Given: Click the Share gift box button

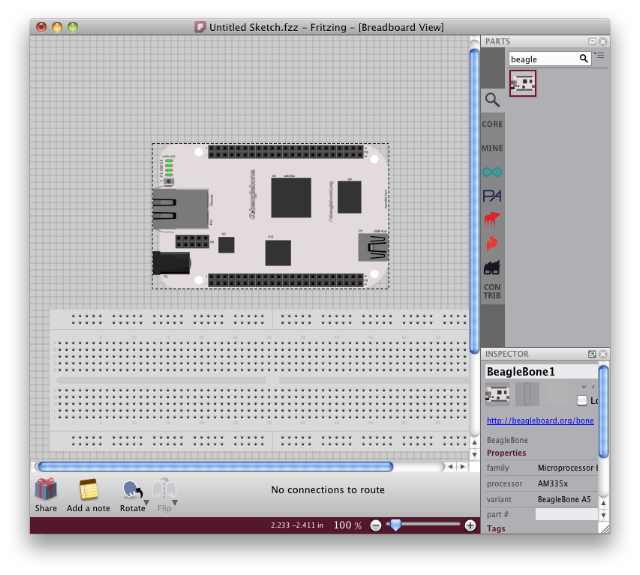Looking at the screenshot, I should (46, 495).
